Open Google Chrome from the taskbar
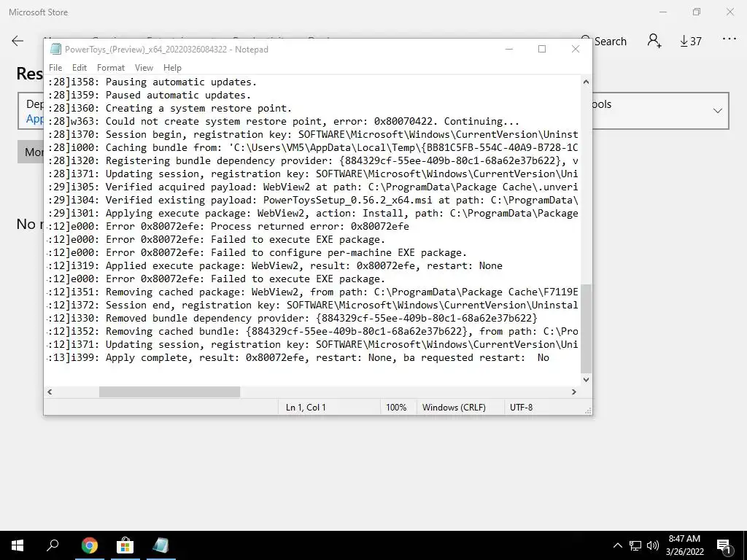This screenshot has height=560, width=747. point(89,545)
